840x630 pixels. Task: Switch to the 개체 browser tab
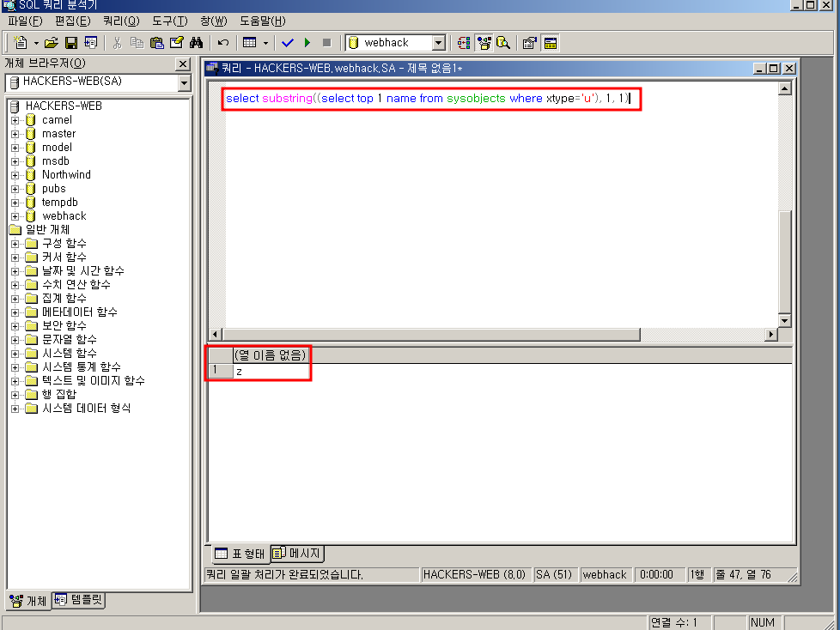point(28,601)
